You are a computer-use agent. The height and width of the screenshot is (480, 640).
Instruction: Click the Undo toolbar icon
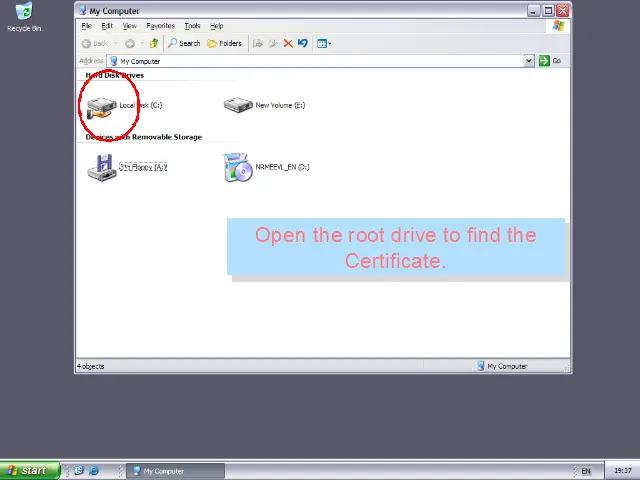coord(302,43)
